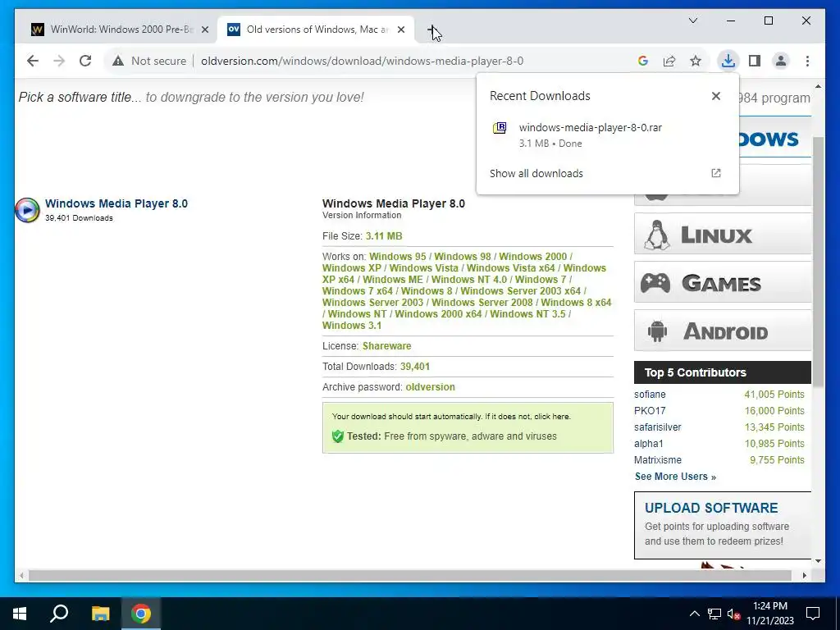Open the Games category button
This screenshot has width=840, height=630.
click(723, 282)
